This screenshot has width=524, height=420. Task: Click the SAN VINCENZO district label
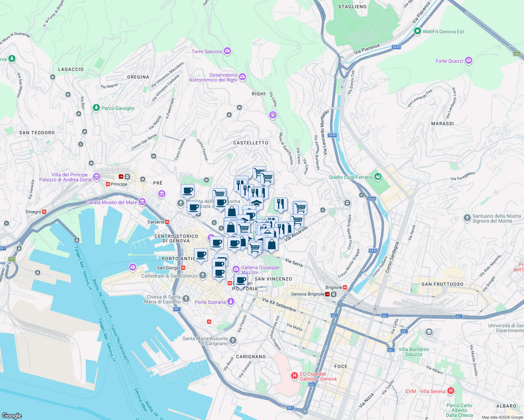point(273,279)
